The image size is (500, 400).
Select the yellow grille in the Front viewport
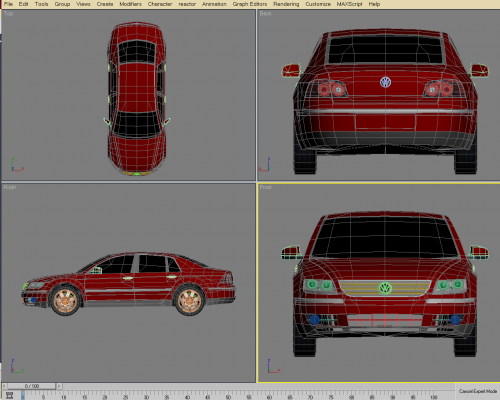click(384, 289)
